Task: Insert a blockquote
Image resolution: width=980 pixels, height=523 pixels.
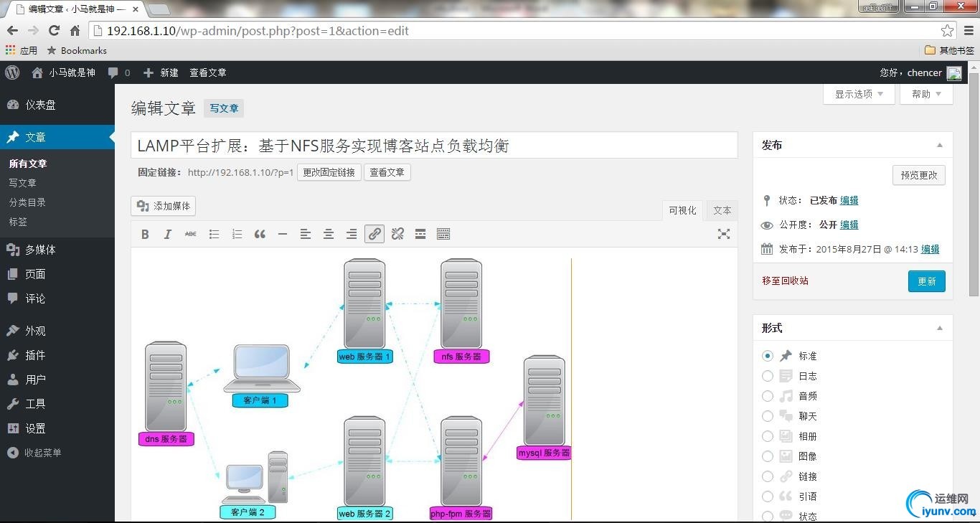Action: pos(260,234)
